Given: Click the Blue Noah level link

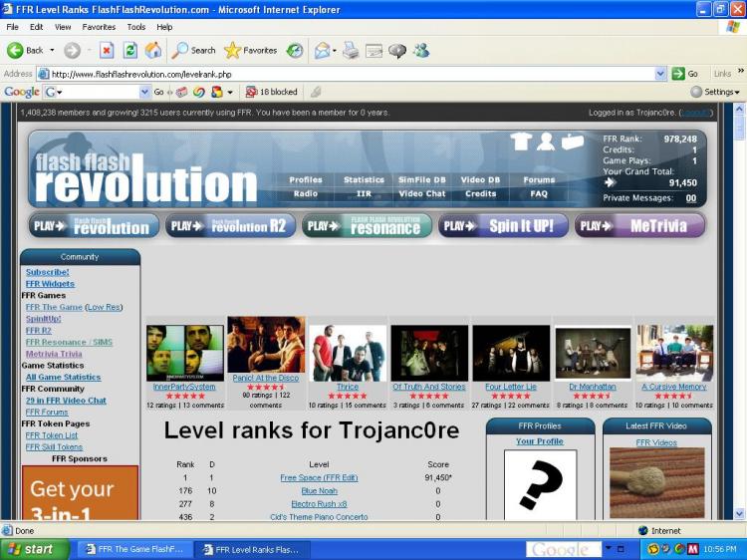Looking at the screenshot, I should pyautogui.click(x=319, y=491).
